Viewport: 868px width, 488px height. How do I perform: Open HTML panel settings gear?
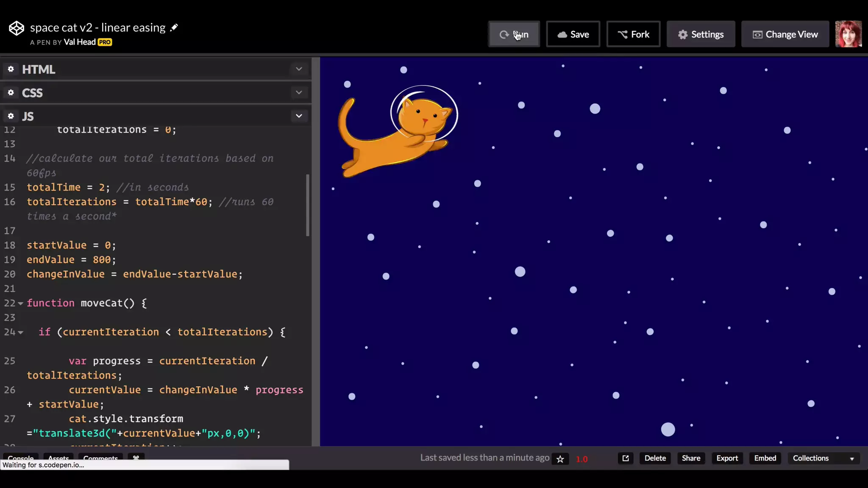click(11, 69)
